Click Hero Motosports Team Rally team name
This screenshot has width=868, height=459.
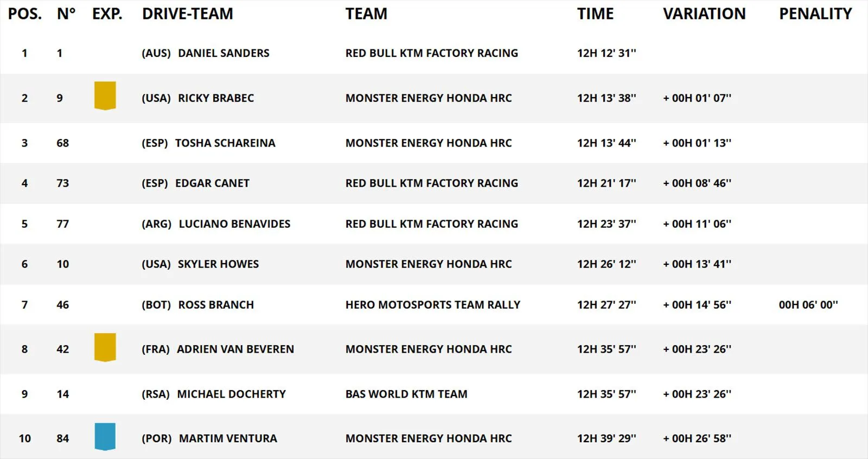coord(432,305)
